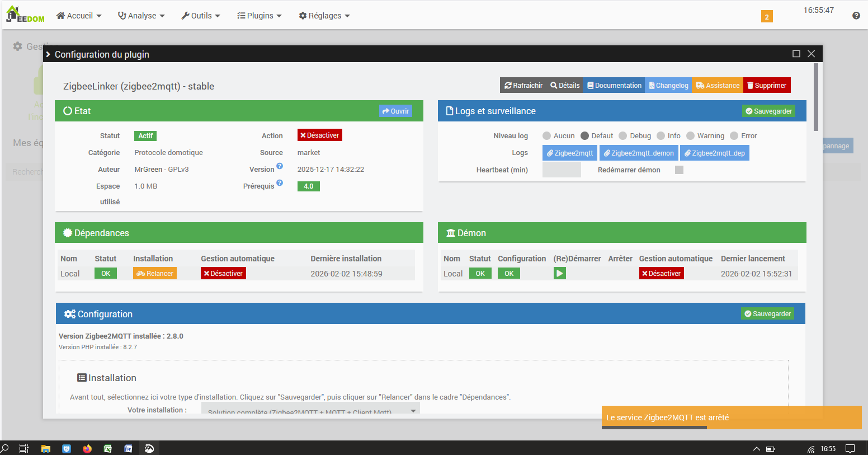Image resolution: width=868 pixels, height=455 pixels.
Task: Select the Info log level
Action: (661, 136)
